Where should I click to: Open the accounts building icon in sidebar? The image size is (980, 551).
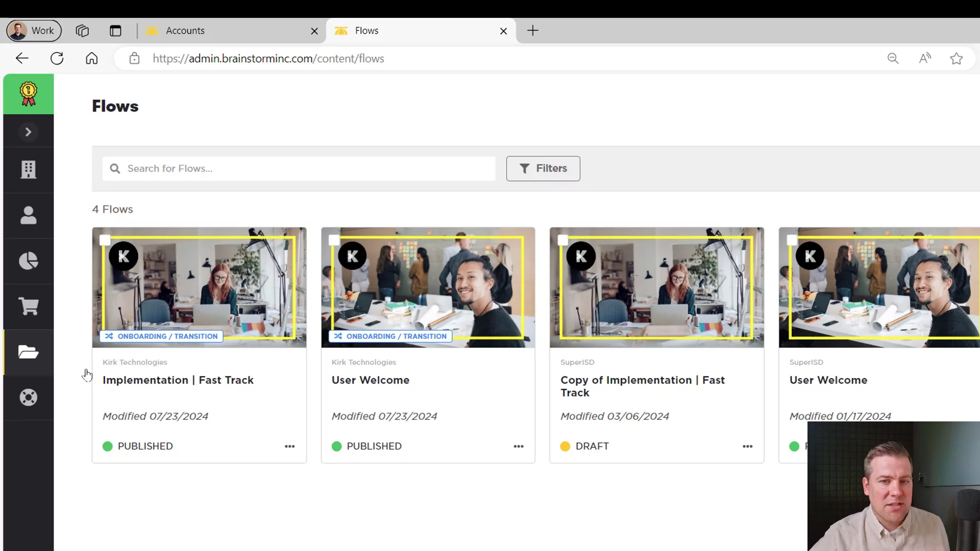click(29, 170)
